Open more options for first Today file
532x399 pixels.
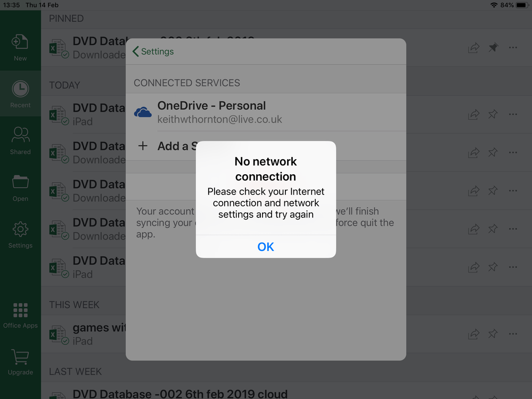click(513, 115)
